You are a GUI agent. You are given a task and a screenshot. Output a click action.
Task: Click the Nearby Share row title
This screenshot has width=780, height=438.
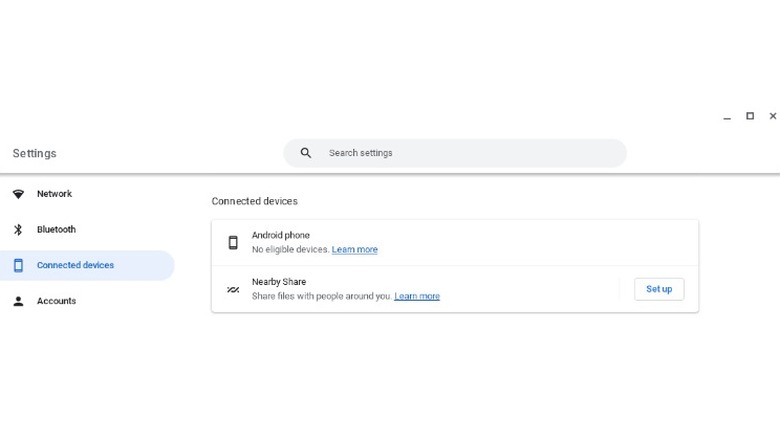(279, 282)
